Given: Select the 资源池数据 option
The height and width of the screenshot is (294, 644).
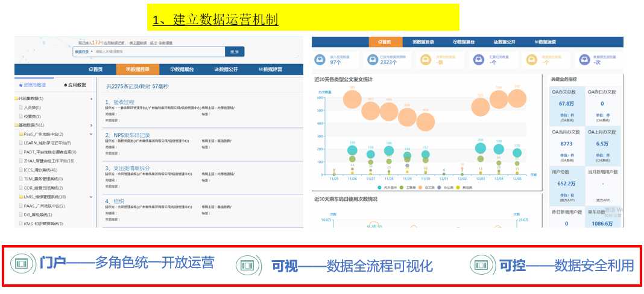Looking at the screenshot, I should [31, 85].
